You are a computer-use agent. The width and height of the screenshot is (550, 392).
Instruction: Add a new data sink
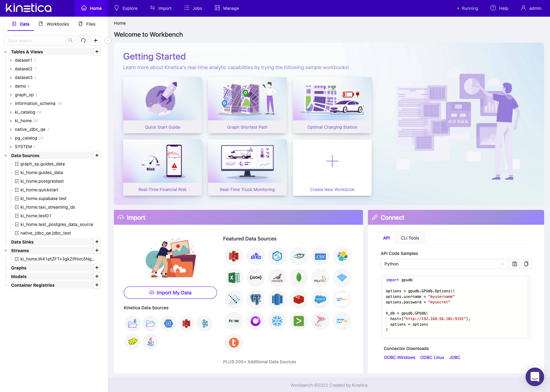(x=97, y=242)
